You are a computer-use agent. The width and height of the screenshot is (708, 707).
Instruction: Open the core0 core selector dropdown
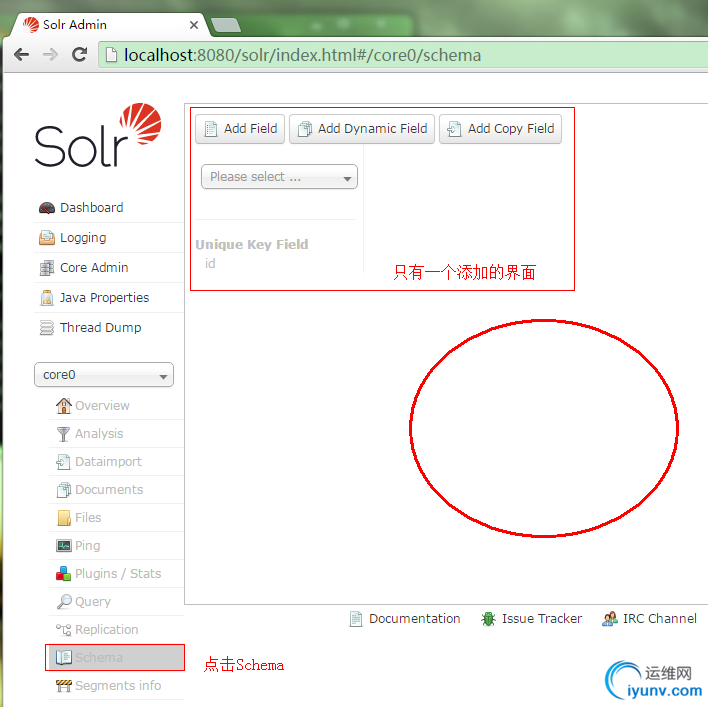[104, 375]
